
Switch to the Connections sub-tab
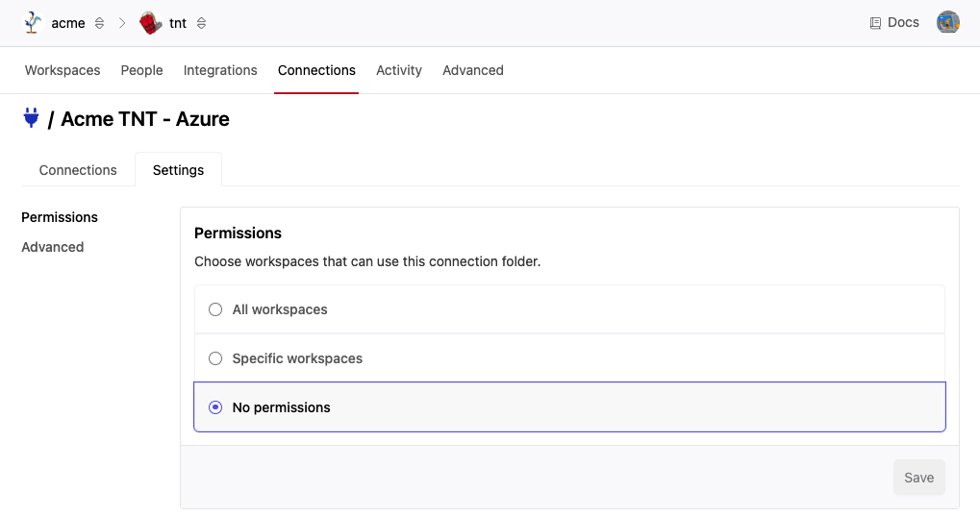click(78, 170)
